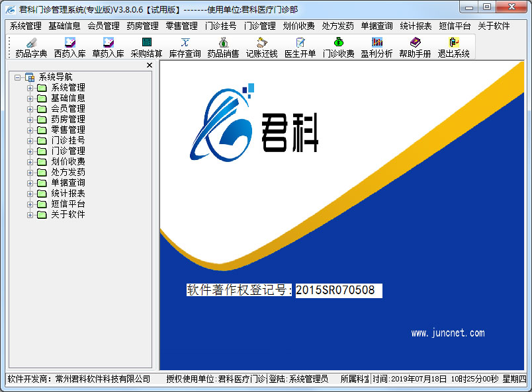Image resolution: width=532 pixels, height=392 pixels.
Task: Select 单据查询 label in navigation tree
Action: pyautogui.click(x=68, y=182)
